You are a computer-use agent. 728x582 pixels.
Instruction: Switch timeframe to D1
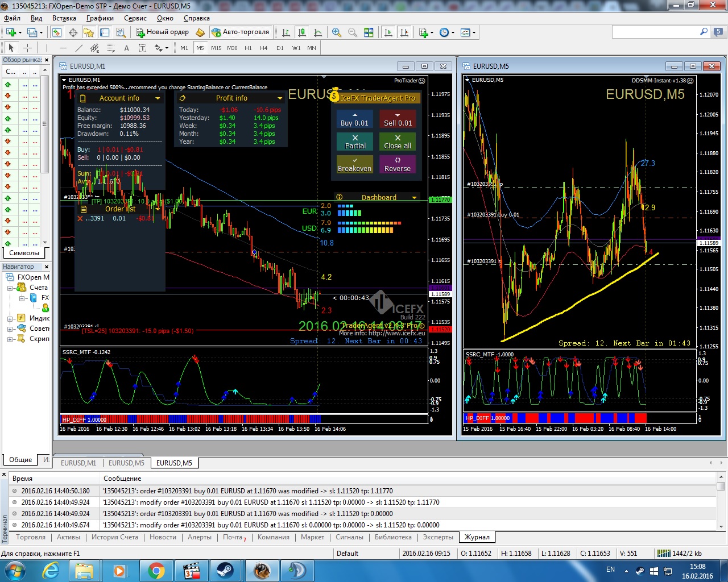(280, 48)
